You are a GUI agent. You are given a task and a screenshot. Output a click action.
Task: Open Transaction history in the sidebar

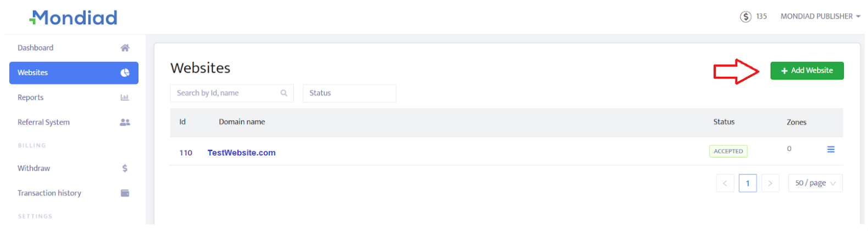click(x=49, y=193)
